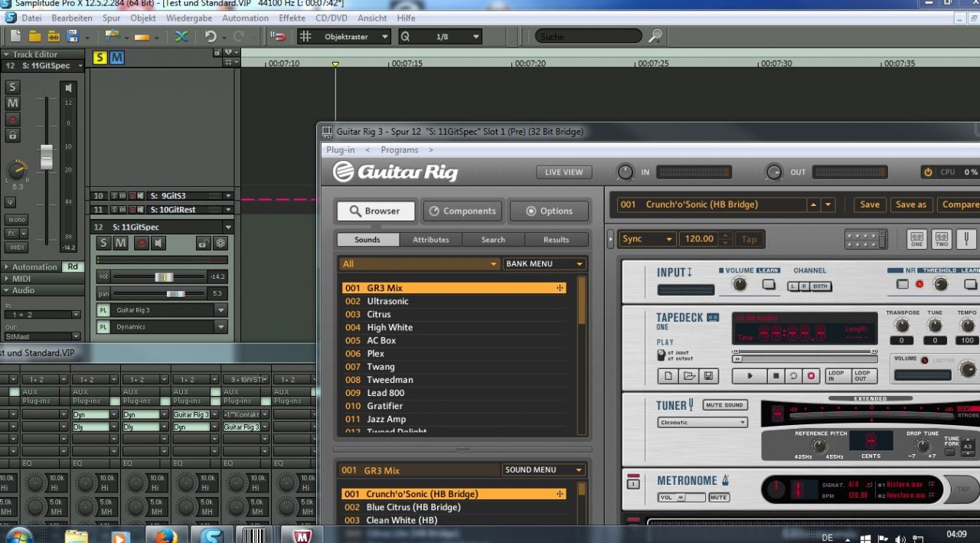The image size is (980, 543).
Task: Click the MIDI button in the Track Editor
Action: coord(16,247)
